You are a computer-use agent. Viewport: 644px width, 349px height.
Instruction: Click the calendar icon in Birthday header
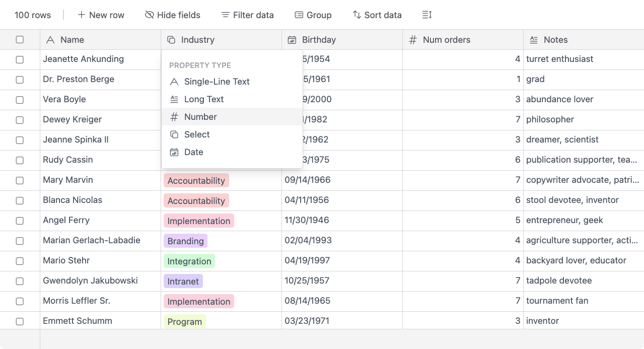(x=292, y=40)
